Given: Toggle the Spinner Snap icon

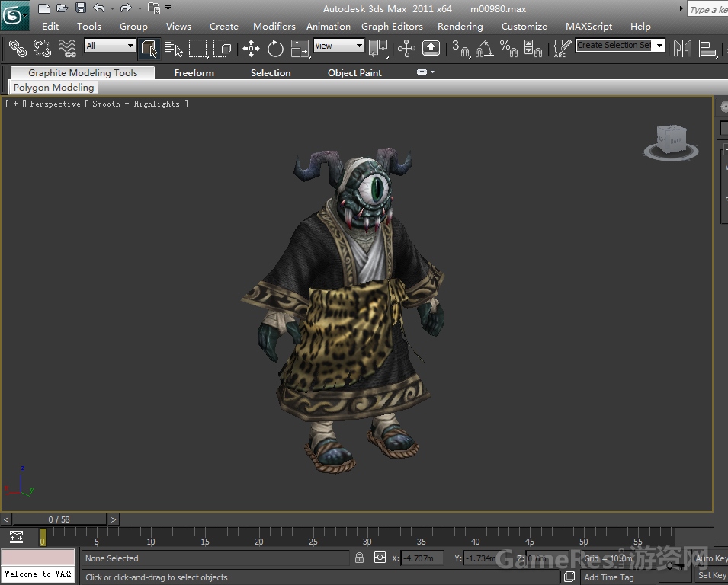Looking at the screenshot, I should pyautogui.click(x=533, y=48).
